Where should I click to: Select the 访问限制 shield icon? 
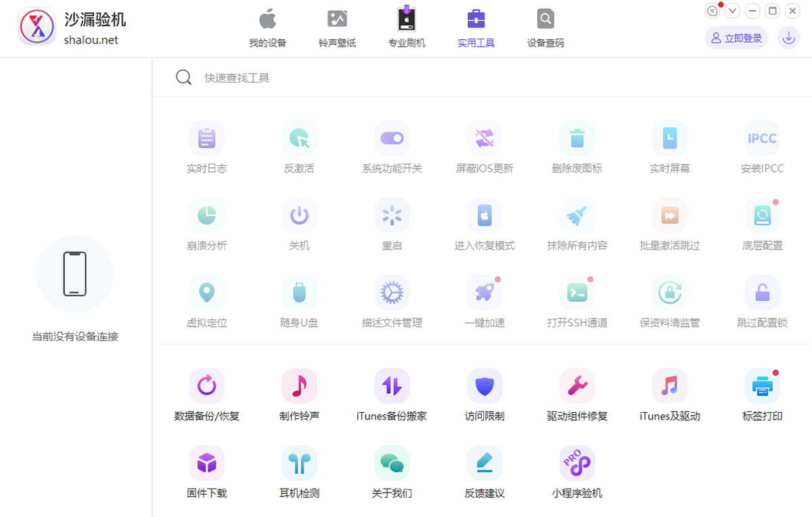pos(484,386)
